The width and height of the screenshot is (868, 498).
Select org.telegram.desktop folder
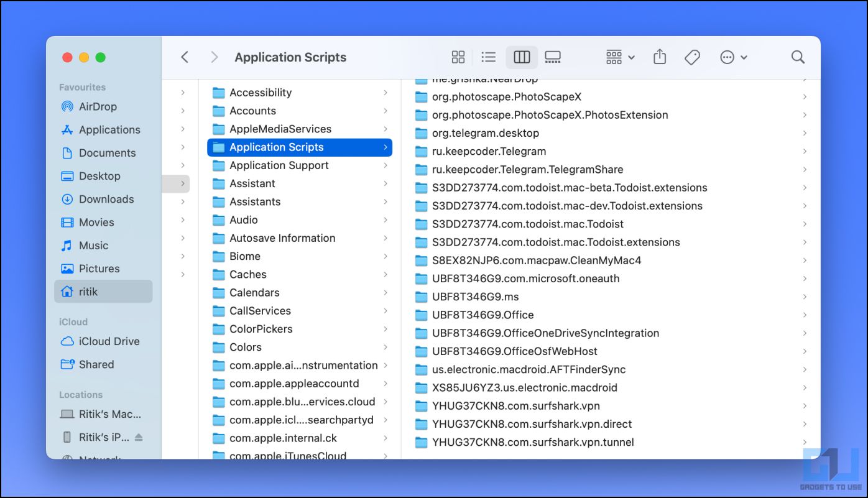tap(611, 133)
